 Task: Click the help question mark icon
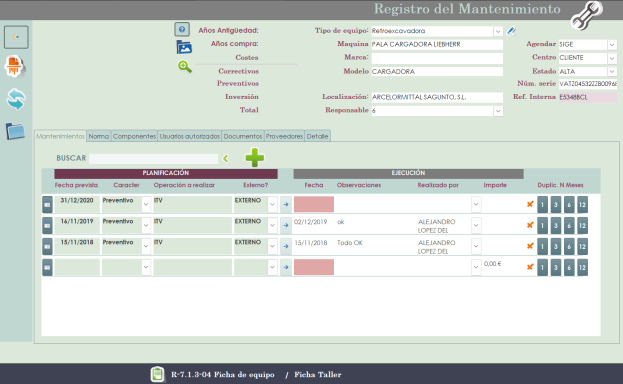(182, 29)
